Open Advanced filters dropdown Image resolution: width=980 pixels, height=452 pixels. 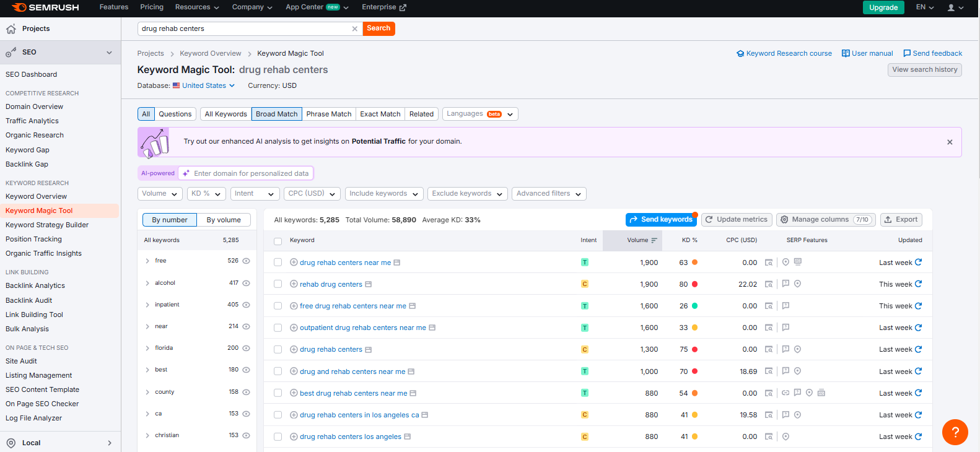click(549, 194)
